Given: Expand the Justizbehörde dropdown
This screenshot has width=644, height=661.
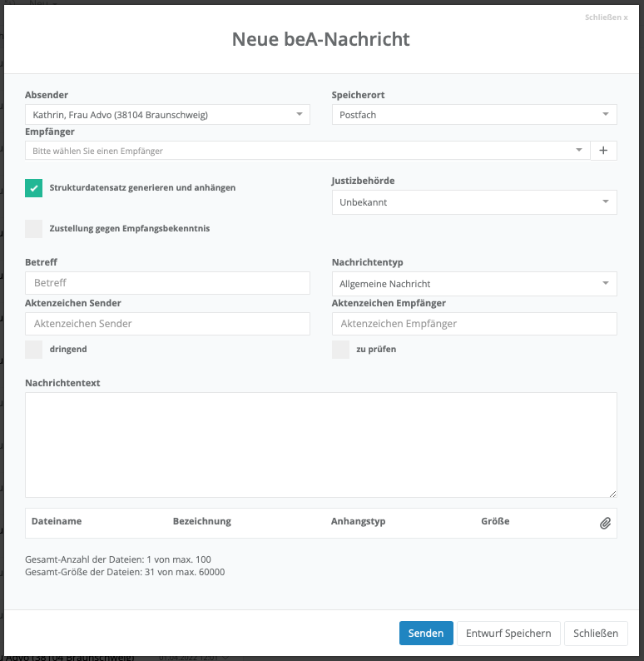Looking at the screenshot, I should pyautogui.click(x=473, y=202).
